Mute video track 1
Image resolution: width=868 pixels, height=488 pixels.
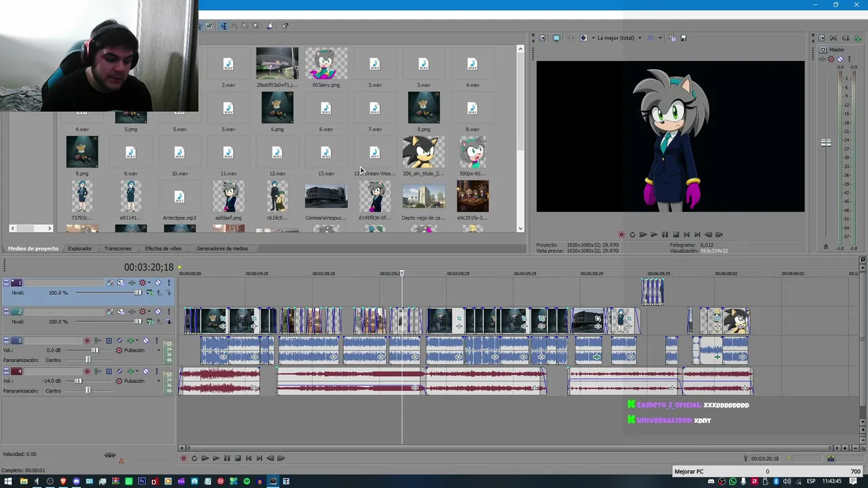point(158,283)
